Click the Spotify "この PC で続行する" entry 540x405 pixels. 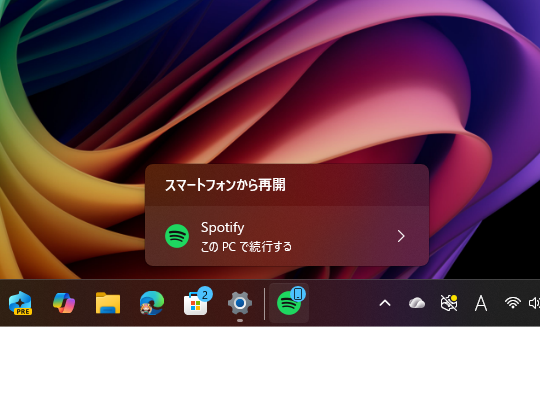[287, 236]
